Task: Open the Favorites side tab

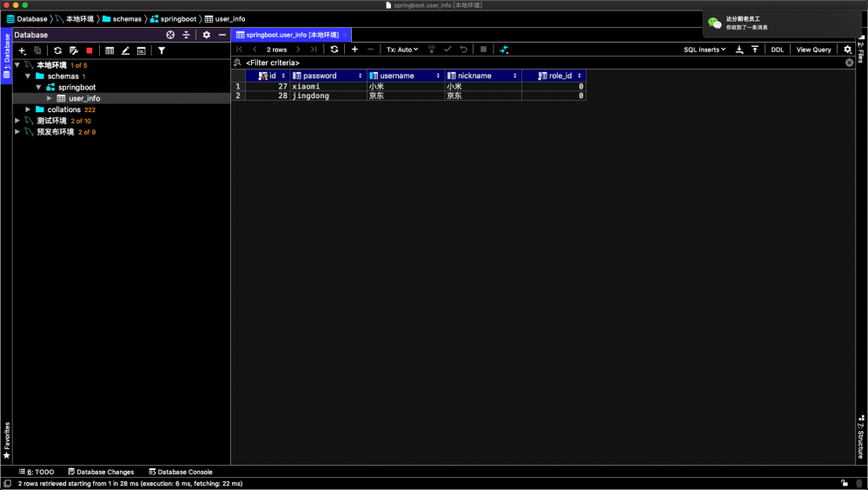Action: coord(7,440)
